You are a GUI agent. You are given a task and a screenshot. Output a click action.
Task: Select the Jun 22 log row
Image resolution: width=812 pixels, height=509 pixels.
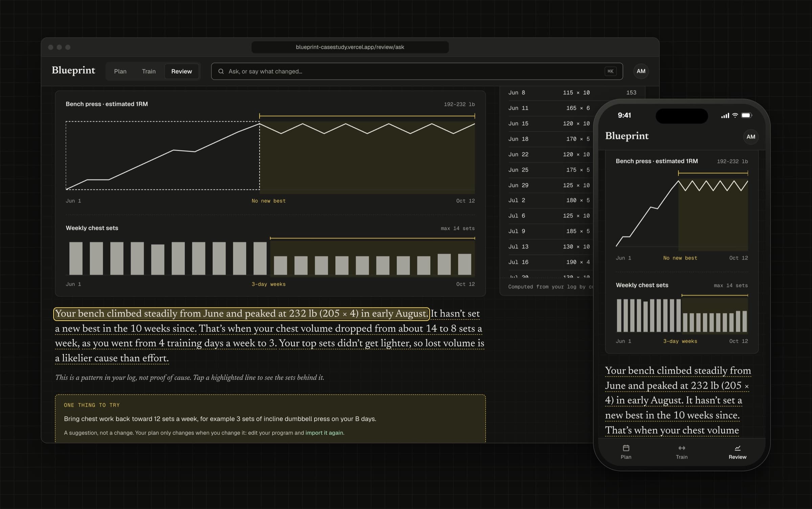[x=551, y=154]
